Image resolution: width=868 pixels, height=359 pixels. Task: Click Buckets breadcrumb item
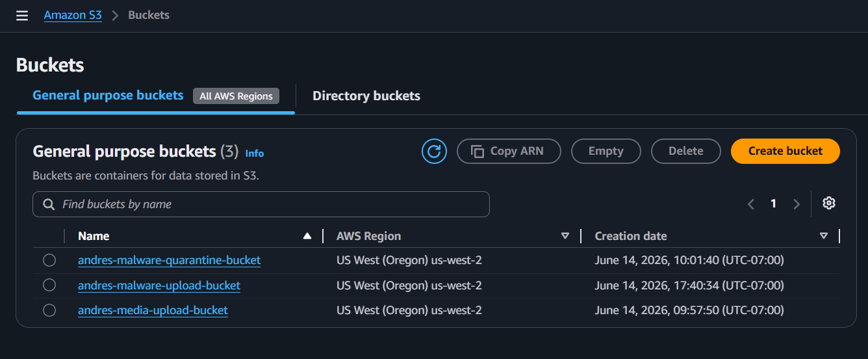pos(149,15)
